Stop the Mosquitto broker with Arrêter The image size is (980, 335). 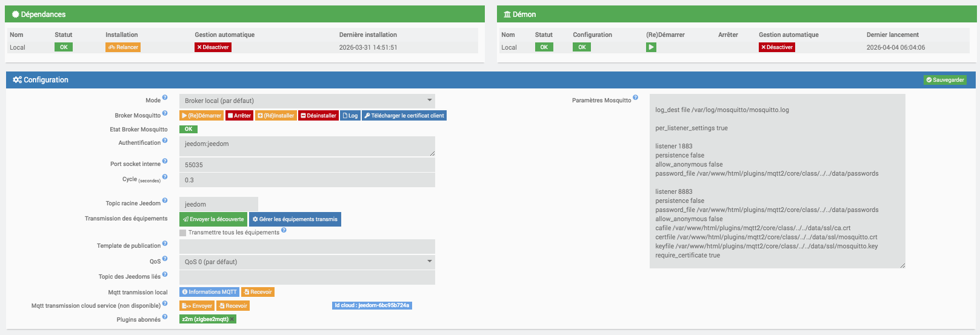point(239,116)
